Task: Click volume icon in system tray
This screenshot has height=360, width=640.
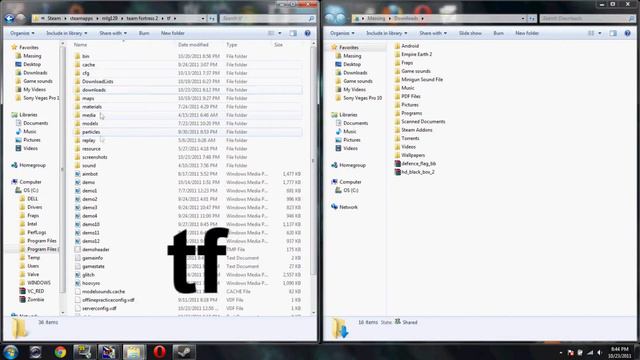Action: pyautogui.click(x=600, y=353)
